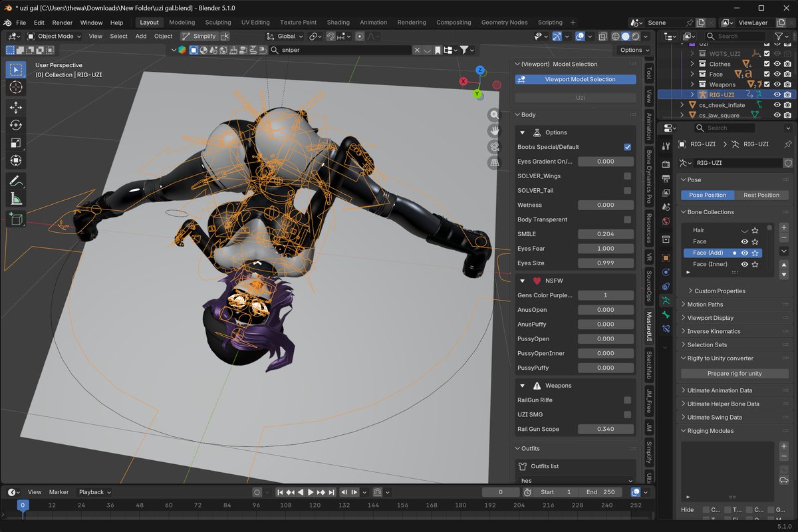Open the Render menu
The image size is (798, 532).
tap(63, 23)
